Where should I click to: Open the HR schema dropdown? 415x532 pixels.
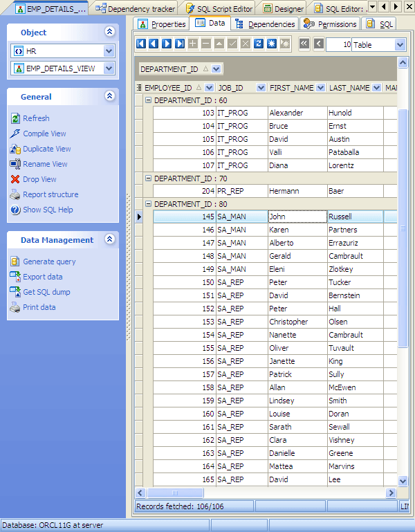click(x=109, y=51)
